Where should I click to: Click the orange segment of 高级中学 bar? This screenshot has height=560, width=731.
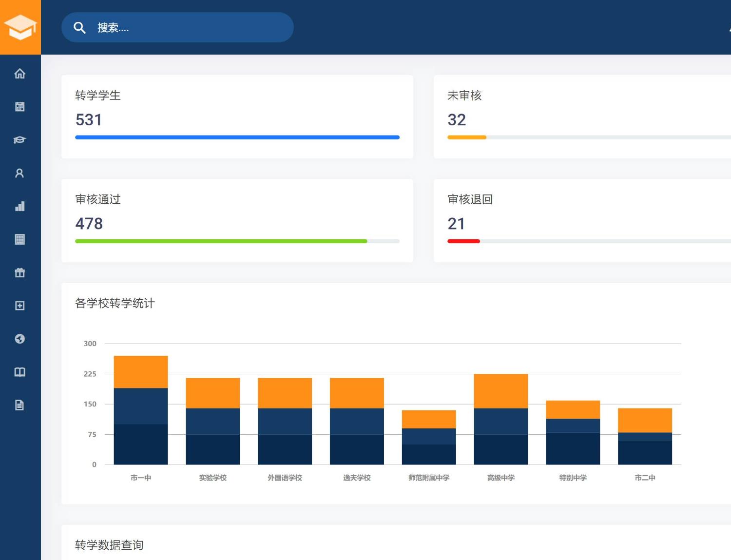501,391
